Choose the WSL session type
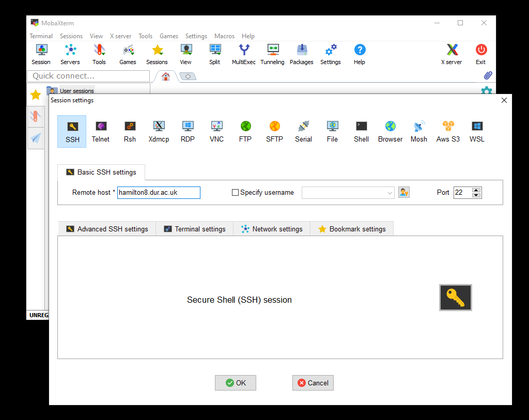 (x=477, y=131)
